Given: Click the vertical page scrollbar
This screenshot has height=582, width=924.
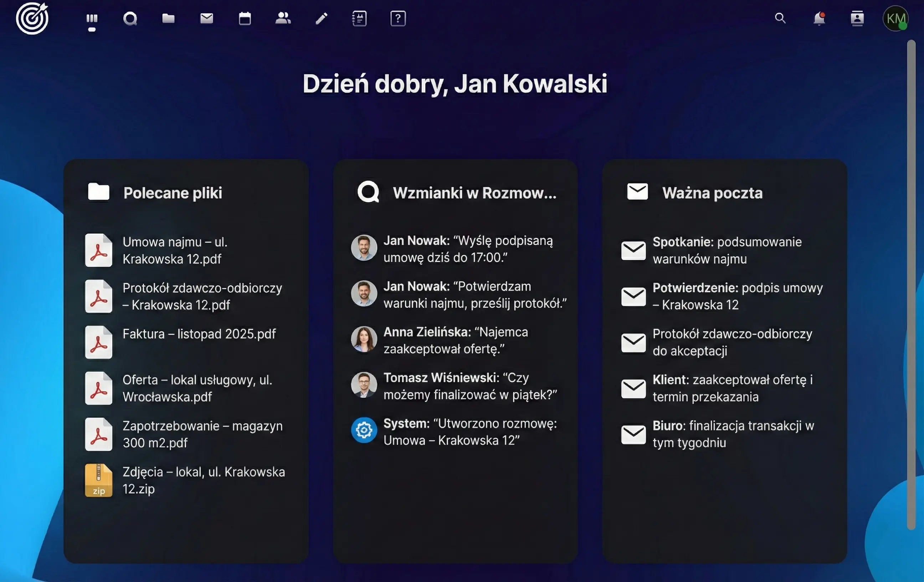Looking at the screenshot, I should click(x=911, y=284).
